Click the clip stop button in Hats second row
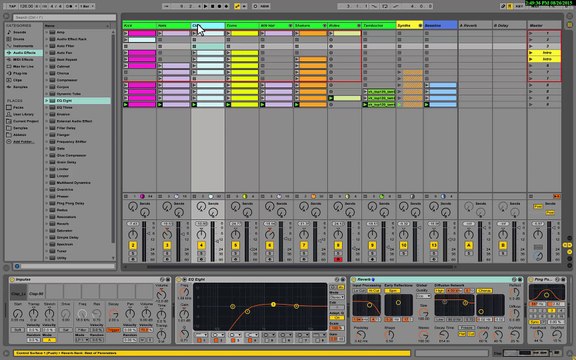576x360 pixels. 160,40
